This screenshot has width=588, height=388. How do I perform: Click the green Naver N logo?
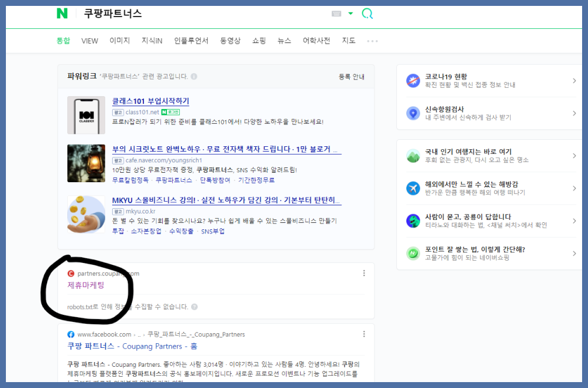(x=63, y=14)
